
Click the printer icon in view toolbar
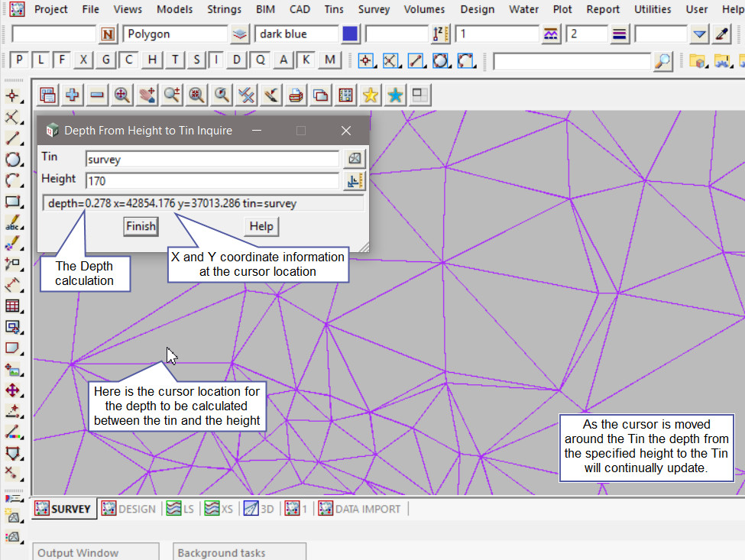[x=296, y=95]
